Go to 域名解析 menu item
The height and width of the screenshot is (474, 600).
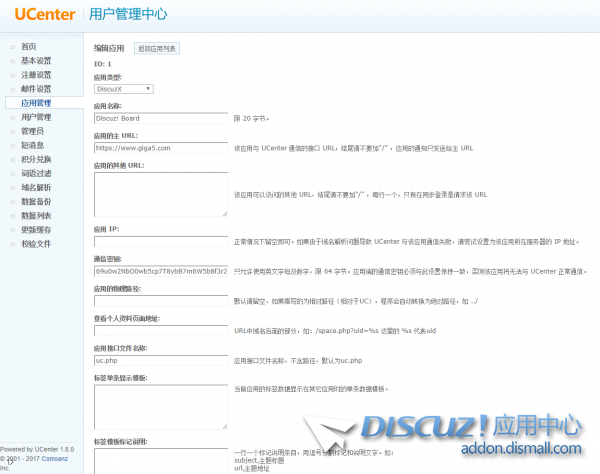36,188
